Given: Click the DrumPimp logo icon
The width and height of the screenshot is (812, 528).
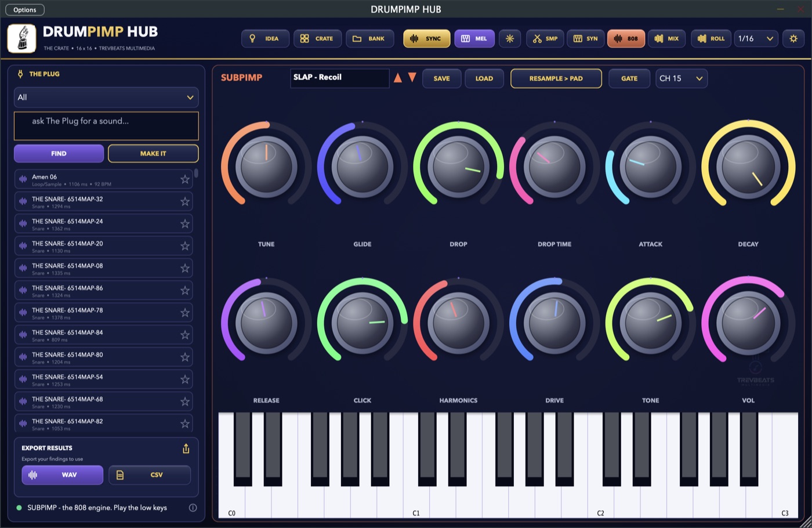Looking at the screenshot, I should [22, 38].
